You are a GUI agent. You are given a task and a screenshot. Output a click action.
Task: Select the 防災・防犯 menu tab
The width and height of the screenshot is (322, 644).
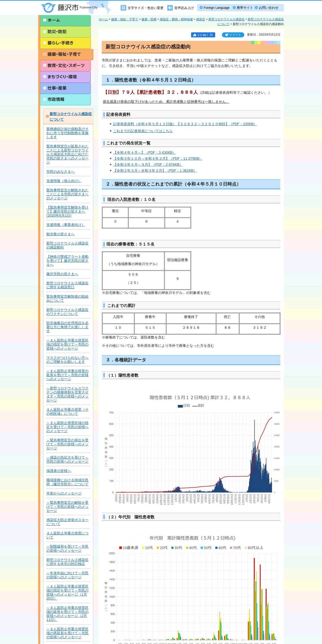(65, 32)
